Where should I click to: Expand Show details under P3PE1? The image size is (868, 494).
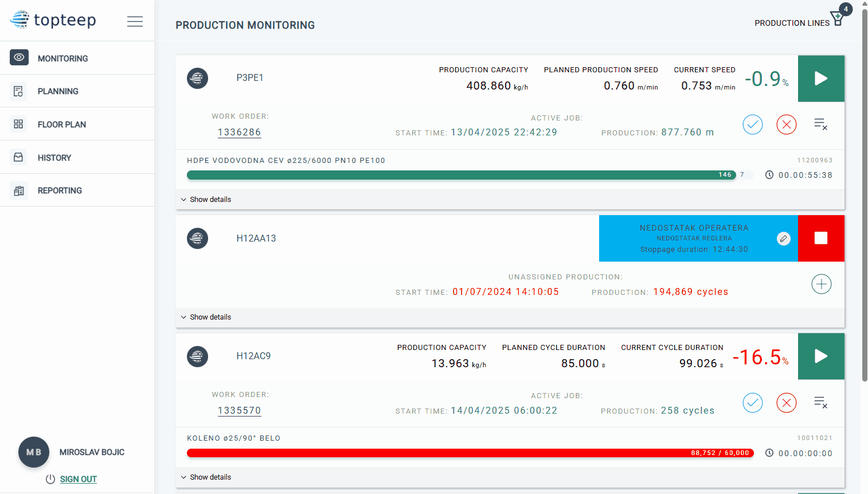(x=206, y=200)
